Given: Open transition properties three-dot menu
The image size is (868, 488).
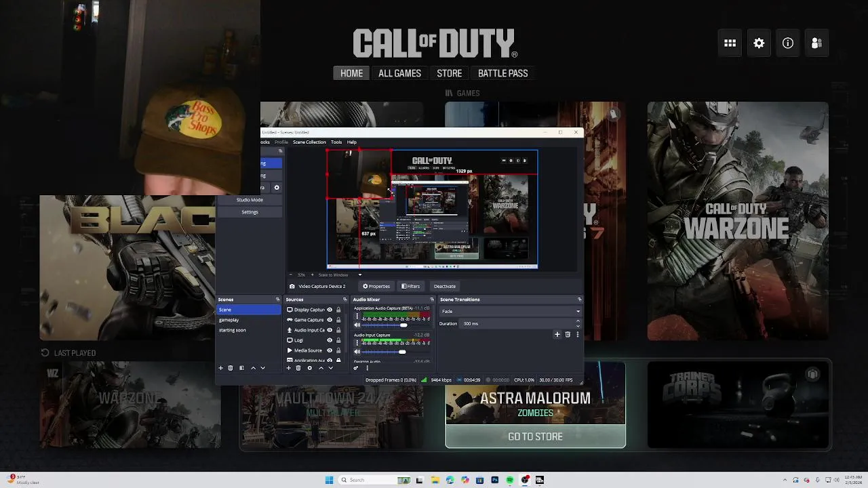Looking at the screenshot, I should click(x=578, y=334).
